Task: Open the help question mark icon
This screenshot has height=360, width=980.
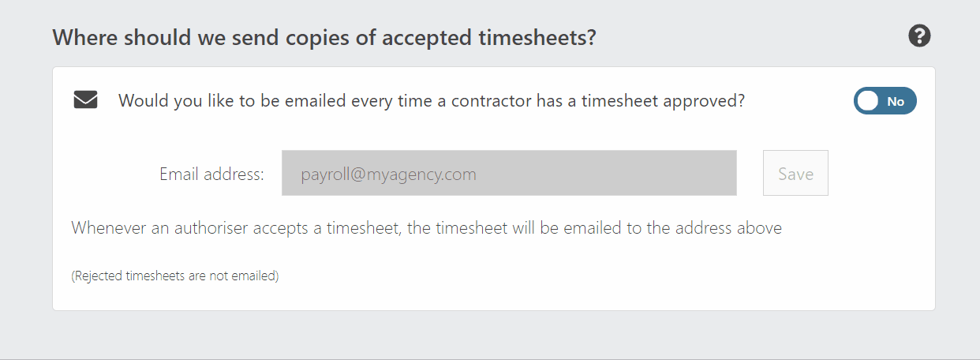Action: click(919, 36)
